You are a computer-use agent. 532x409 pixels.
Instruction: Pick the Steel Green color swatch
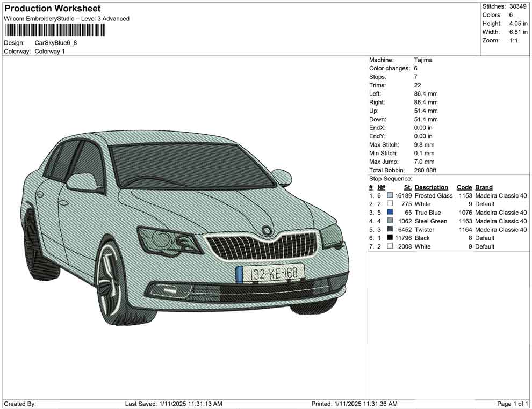(390, 221)
